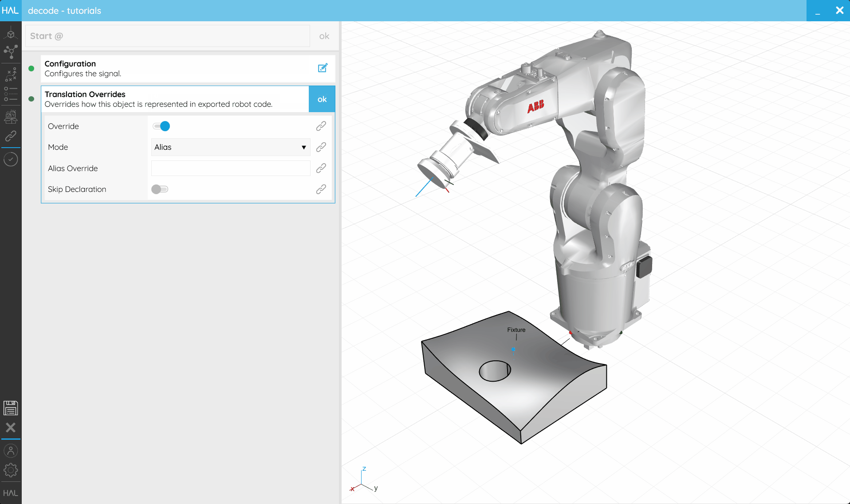Click the circular checkmark validation icon

point(11,159)
